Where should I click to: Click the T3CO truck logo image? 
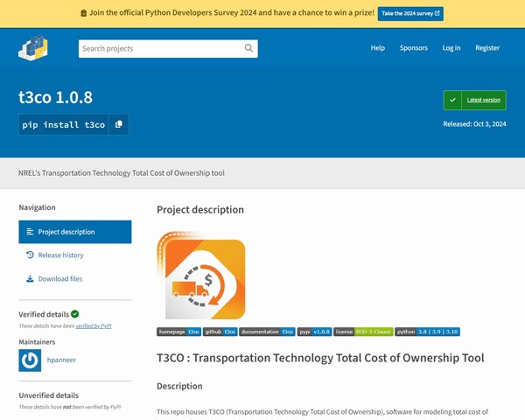pos(201,276)
